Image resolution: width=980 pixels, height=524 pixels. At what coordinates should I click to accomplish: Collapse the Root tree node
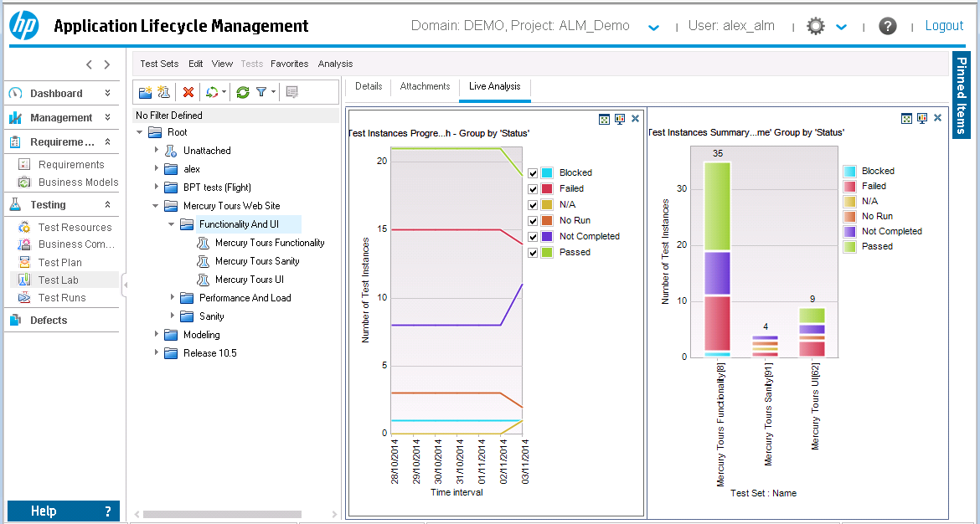(140, 132)
